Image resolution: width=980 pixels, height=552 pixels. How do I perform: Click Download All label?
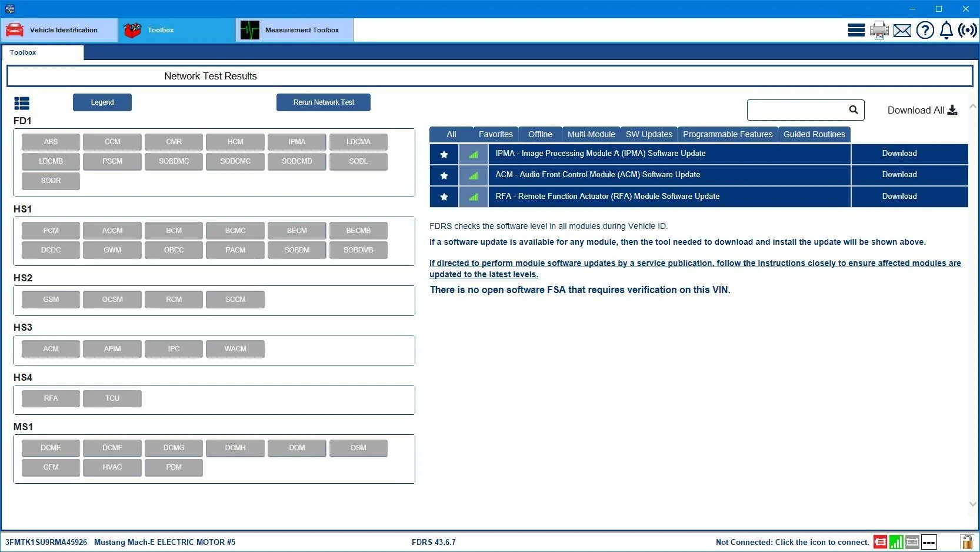915,110
